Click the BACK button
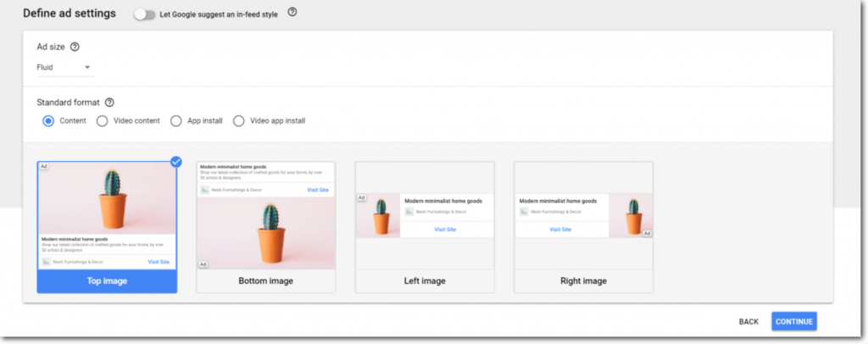Screen dimensions: 868x344 point(748,322)
